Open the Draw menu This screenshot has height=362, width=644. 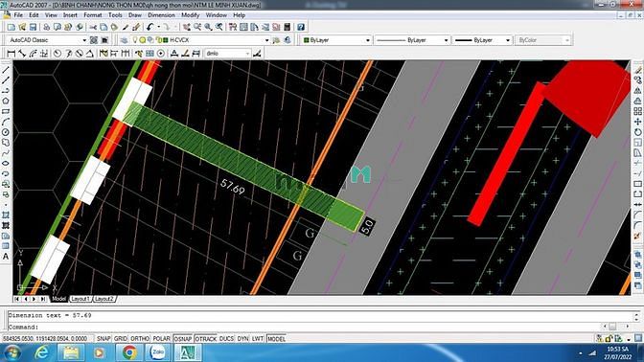point(135,15)
